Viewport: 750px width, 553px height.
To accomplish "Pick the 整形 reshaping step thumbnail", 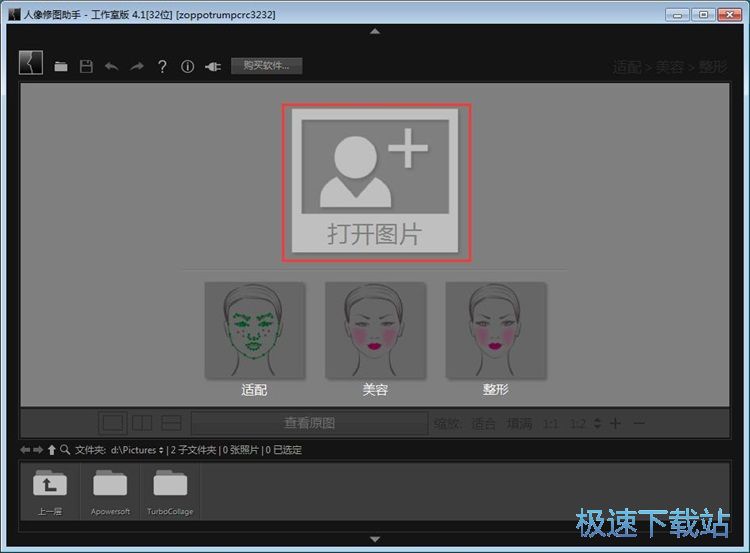I will coord(495,331).
